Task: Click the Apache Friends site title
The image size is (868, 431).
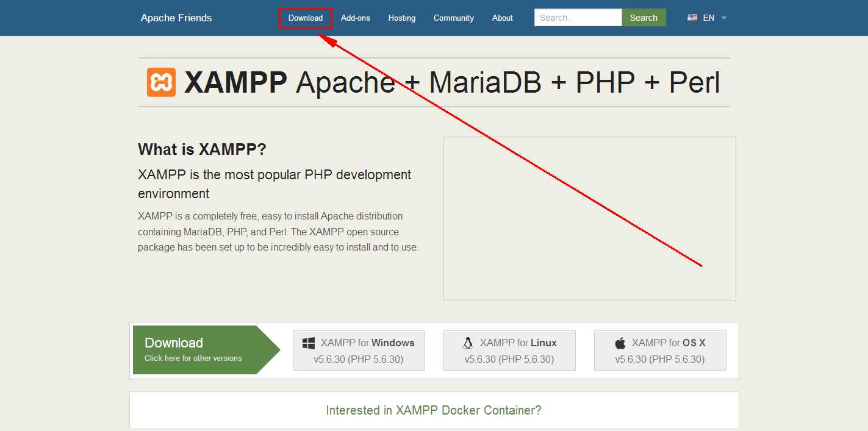Action: point(176,18)
